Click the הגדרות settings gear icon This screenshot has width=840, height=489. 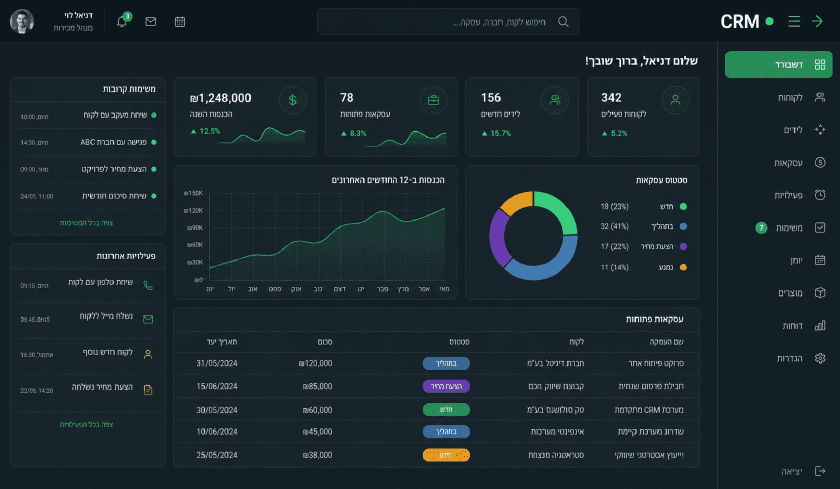820,358
